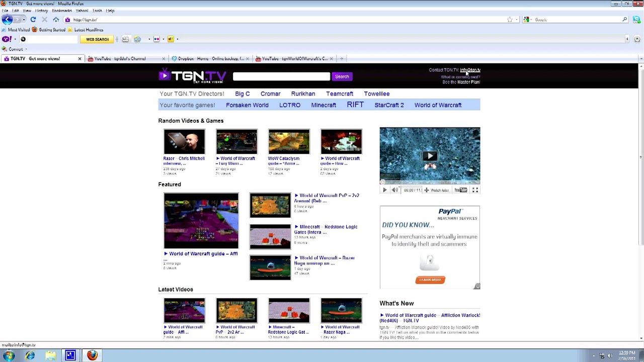The image size is (644, 362).
Task: Click the system tray volume icon
Action: click(610, 355)
